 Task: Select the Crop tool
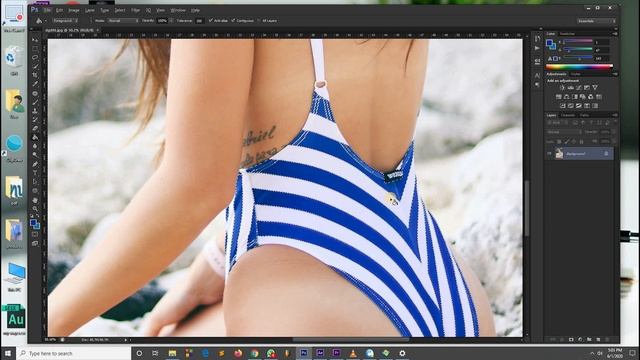point(35,75)
